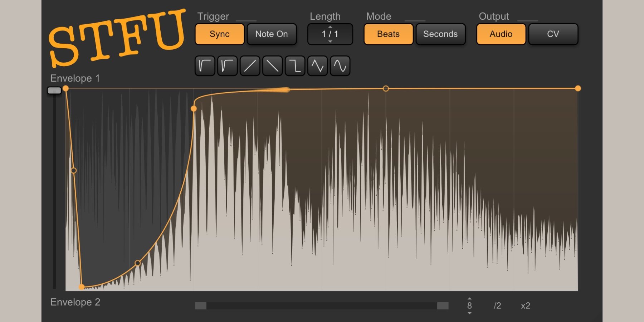This screenshot has width=644, height=322.
Task: Click the /2 button
Action: (497, 306)
